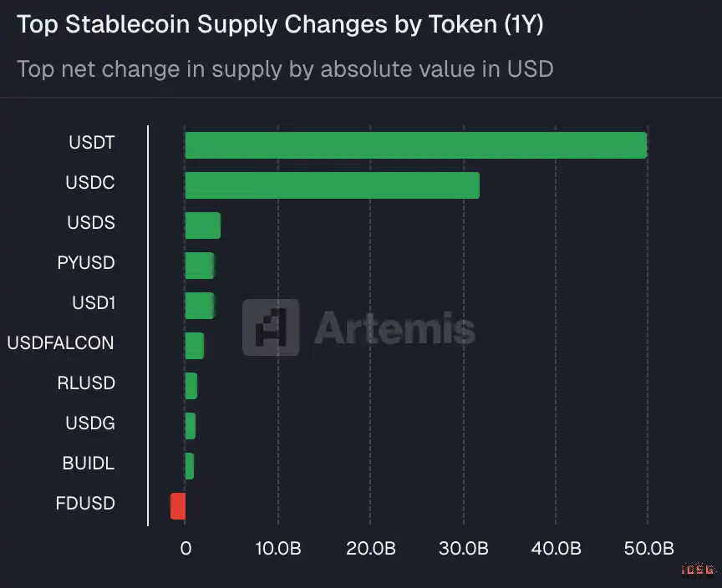722x588 pixels.
Task: Click the Artemis watermark text
Action: (394, 328)
